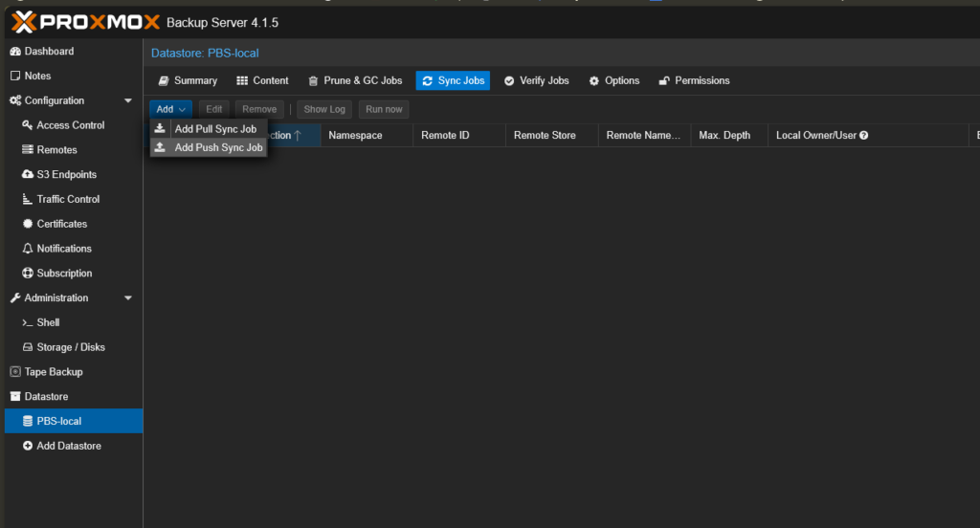
Task: Click the Notes sticky-note icon
Action: coord(15,76)
